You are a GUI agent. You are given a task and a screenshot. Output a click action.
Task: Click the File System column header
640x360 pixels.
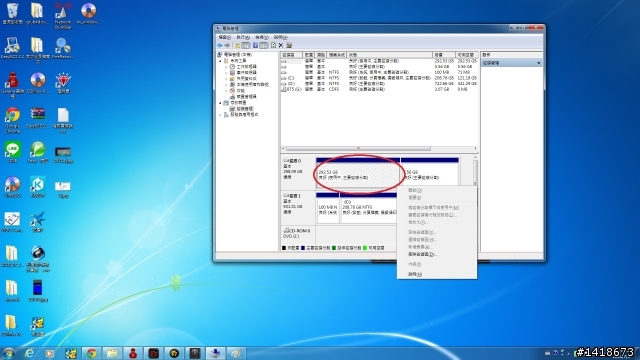[x=337, y=55]
